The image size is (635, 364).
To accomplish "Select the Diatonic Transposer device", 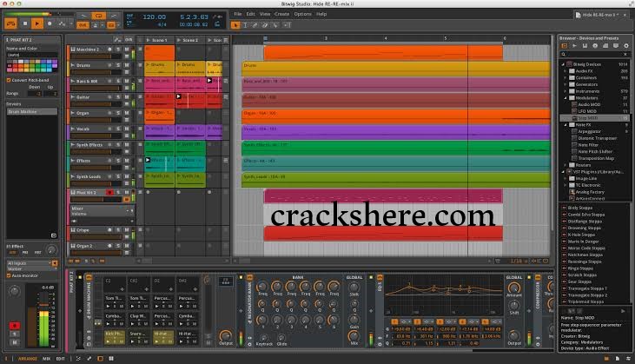I will (598, 138).
